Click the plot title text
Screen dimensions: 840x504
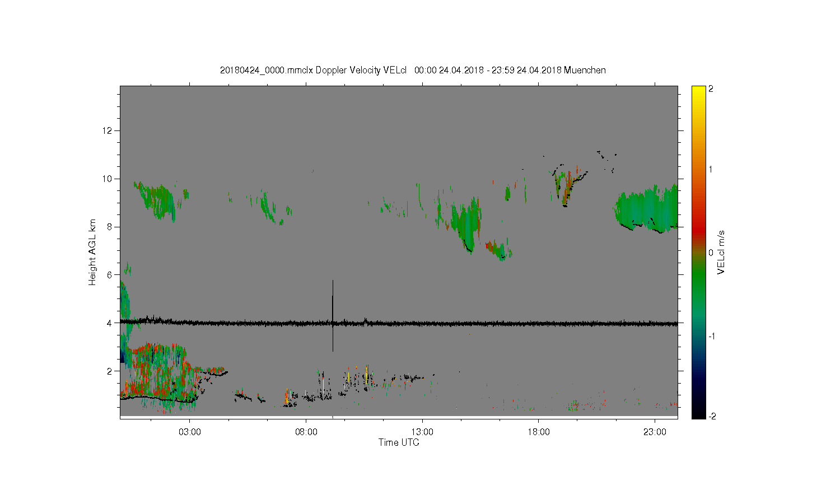coord(413,70)
